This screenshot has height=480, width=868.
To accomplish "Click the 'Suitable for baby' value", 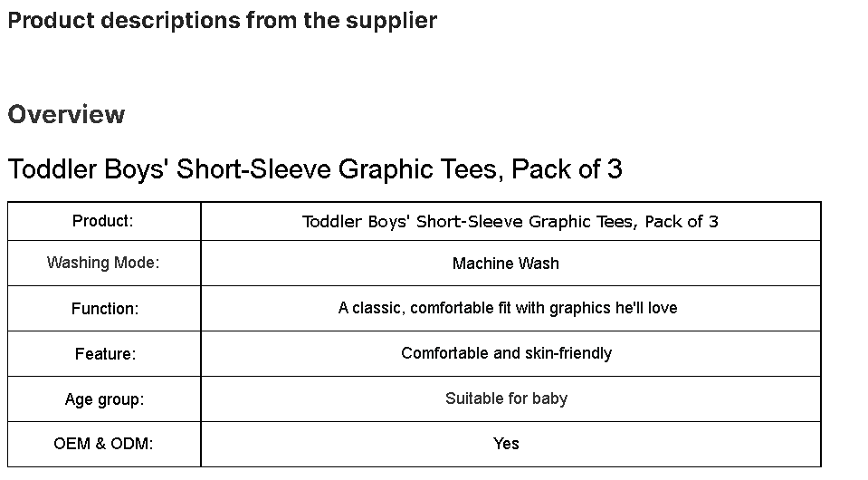I will [507, 398].
